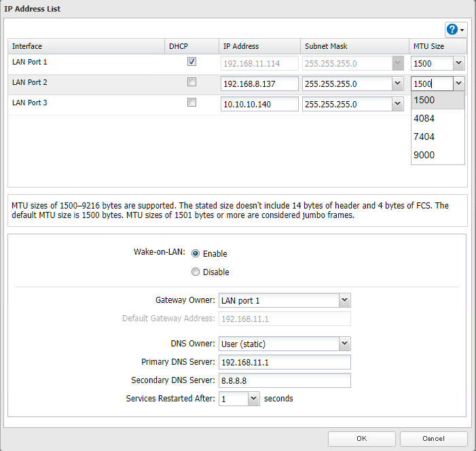Open the help icon menu
Viewport: 476px width, 451px height.
pyautogui.click(x=455, y=29)
